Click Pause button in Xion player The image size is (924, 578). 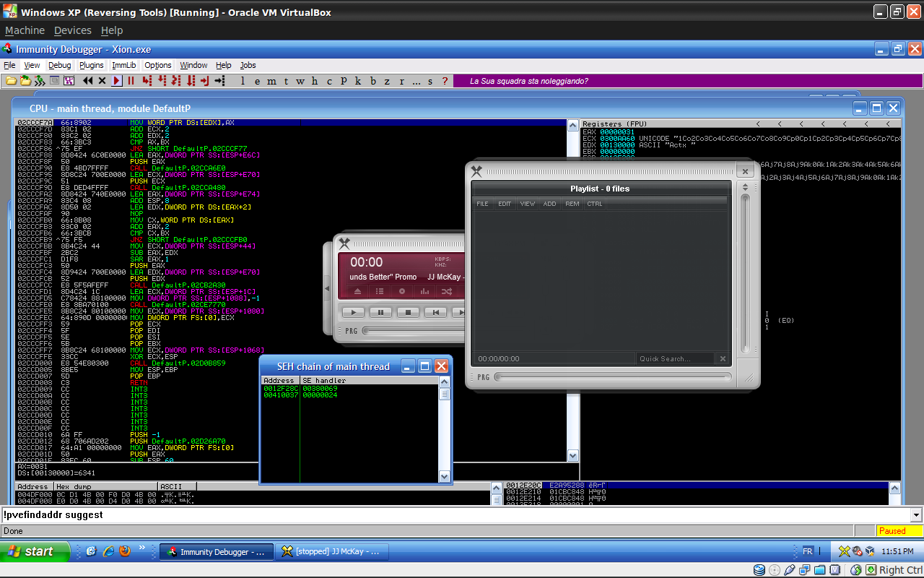(x=380, y=312)
